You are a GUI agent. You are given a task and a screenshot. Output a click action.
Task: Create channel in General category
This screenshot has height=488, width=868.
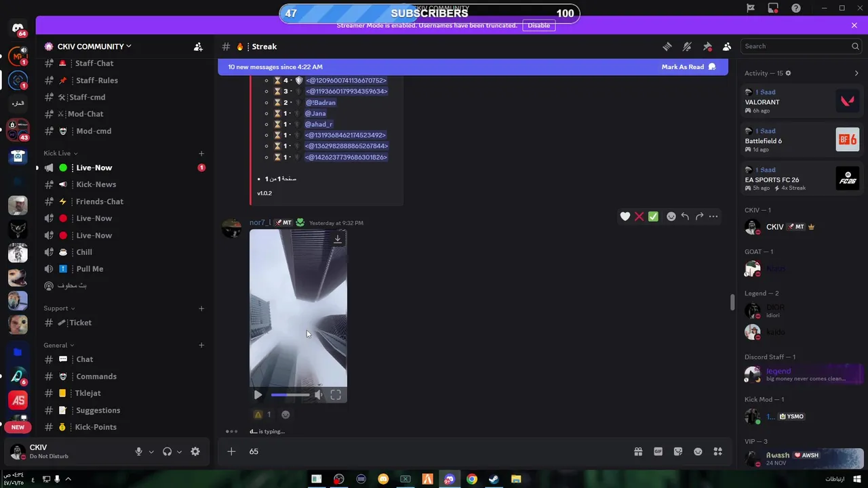point(201,345)
